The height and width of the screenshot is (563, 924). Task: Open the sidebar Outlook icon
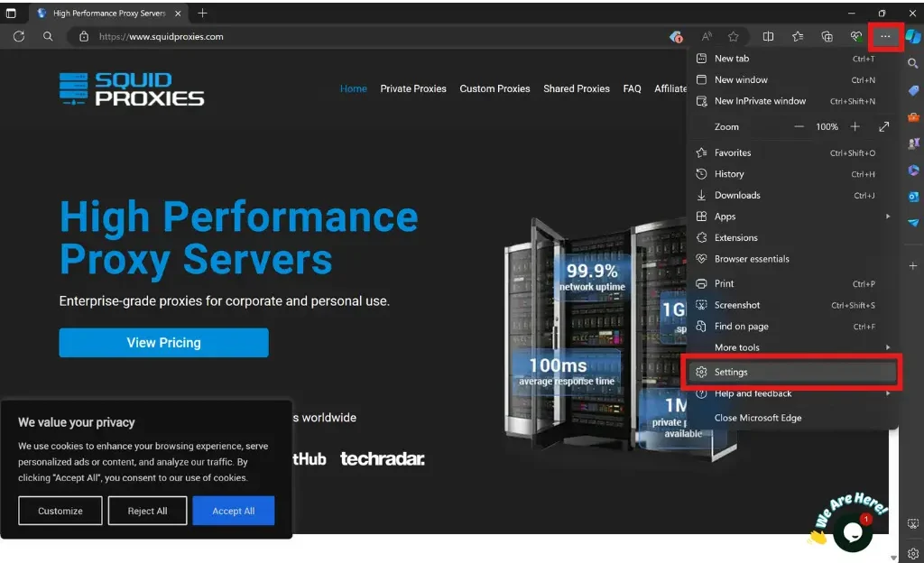pyautogui.click(x=913, y=197)
